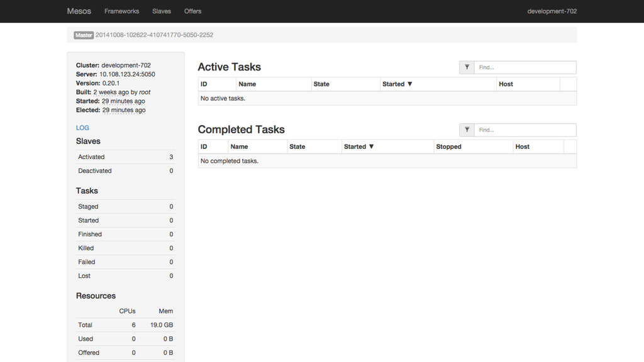Click the Built '2 weeks ago' timestamp

click(x=111, y=92)
